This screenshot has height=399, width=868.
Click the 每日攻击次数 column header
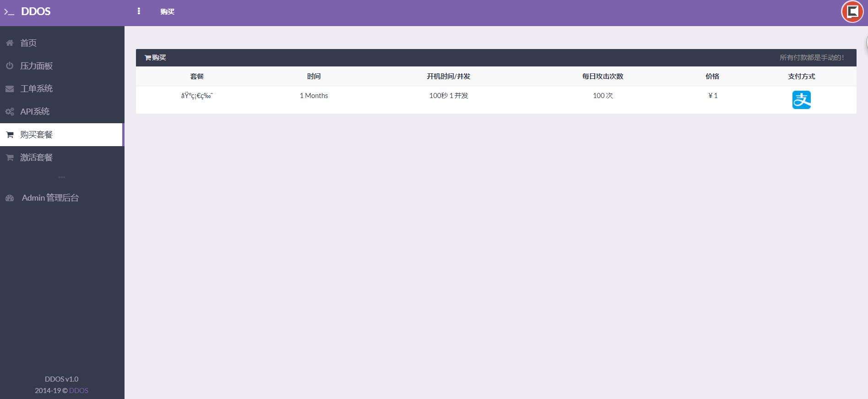[602, 77]
